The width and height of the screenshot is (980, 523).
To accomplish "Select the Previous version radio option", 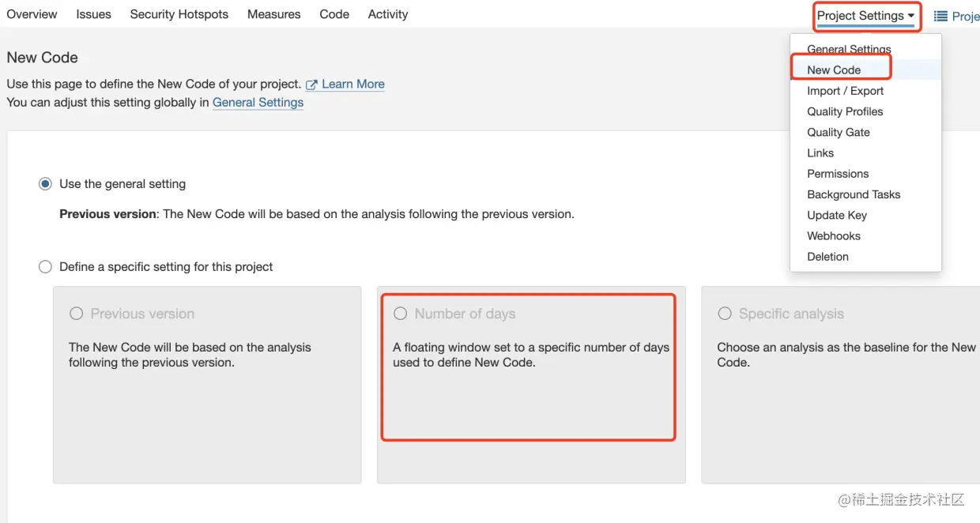I will 77,314.
